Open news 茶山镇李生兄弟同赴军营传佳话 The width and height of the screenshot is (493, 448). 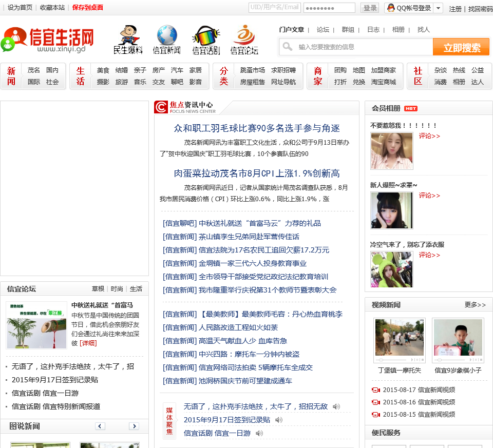click(x=249, y=237)
